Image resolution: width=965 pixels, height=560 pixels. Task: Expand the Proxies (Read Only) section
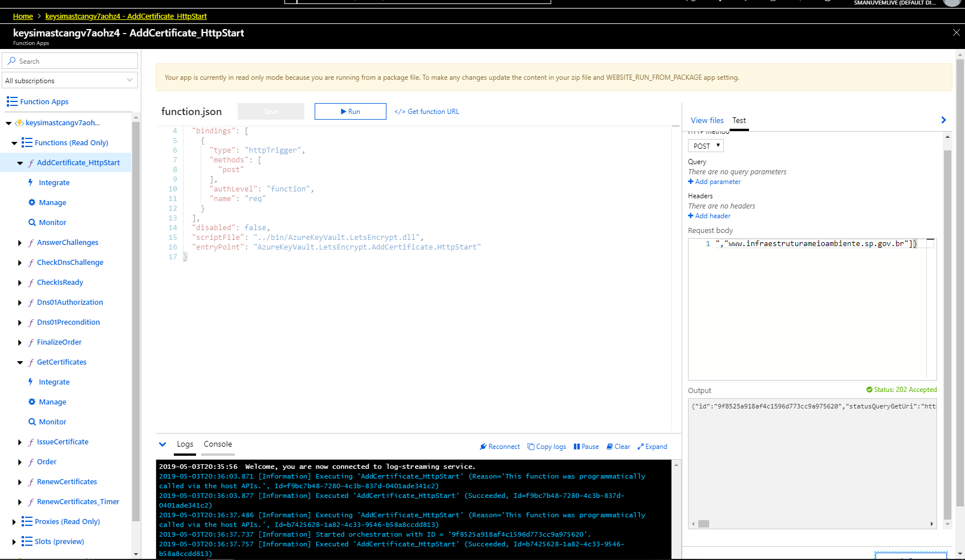[x=14, y=521]
